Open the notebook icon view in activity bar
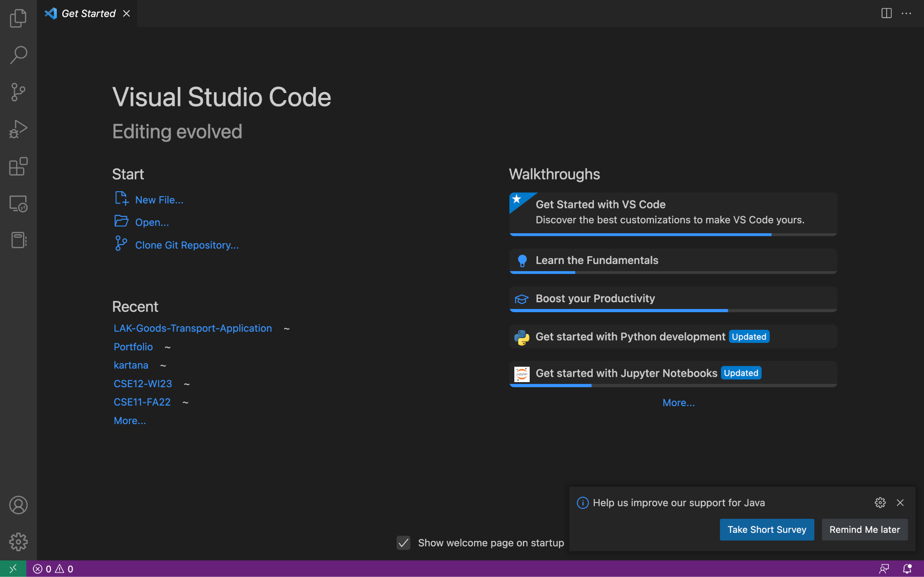Viewport: 924px width, 577px height. point(18,240)
